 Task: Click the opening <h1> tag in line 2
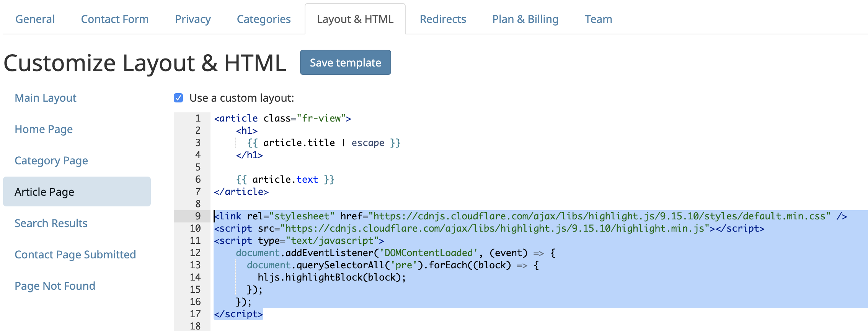(x=246, y=131)
